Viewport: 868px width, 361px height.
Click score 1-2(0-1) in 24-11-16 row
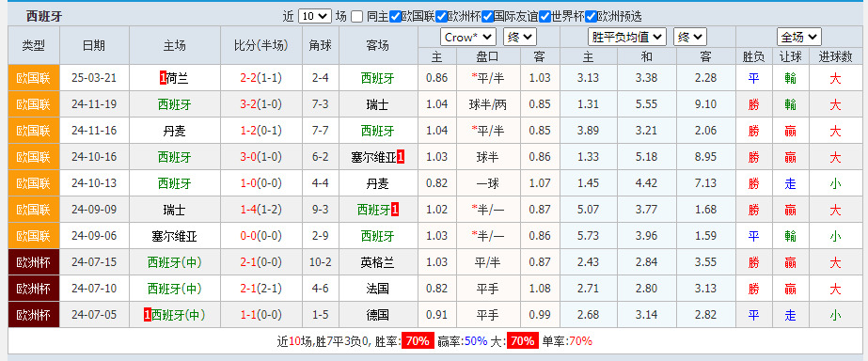point(261,132)
